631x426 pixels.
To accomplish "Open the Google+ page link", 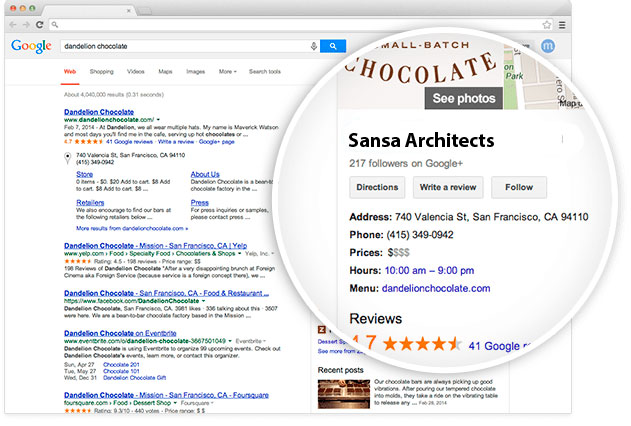I will click(217, 142).
